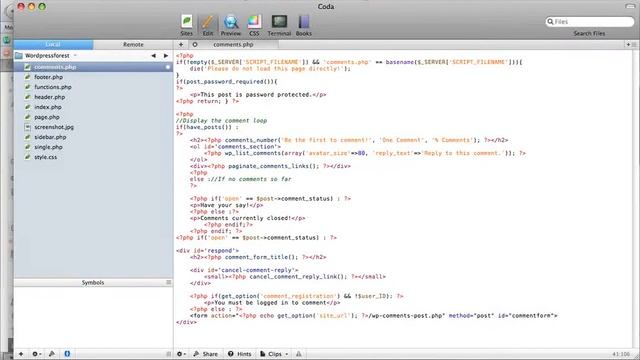Screen dimensions: 640x360
Task: Open page.php from the file list
Action: click(47, 117)
